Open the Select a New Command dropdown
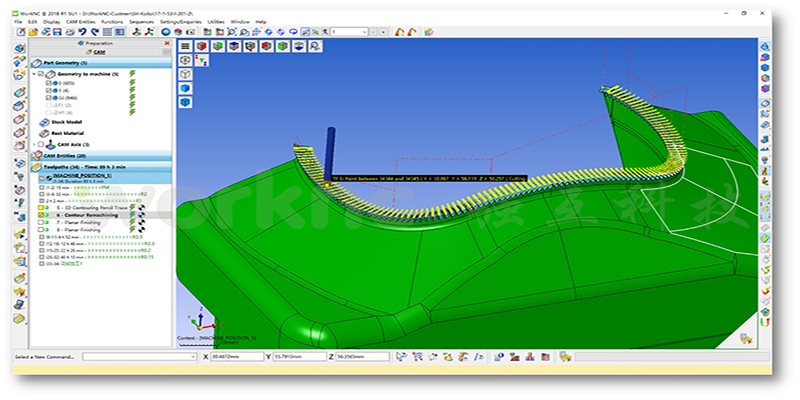The image size is (800, 400). pos(139,357)
